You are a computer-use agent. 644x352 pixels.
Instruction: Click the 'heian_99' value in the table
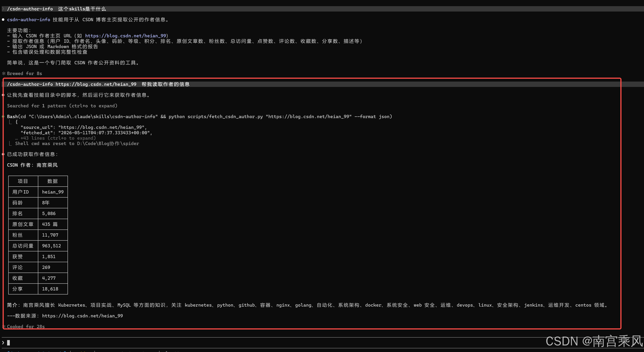point(53,192)
